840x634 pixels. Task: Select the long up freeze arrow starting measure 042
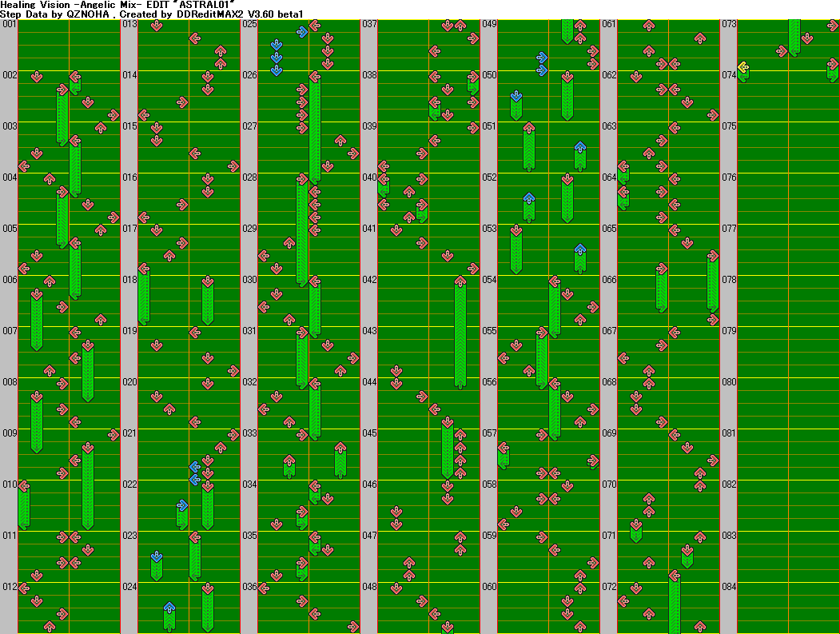tap(460, 333)
